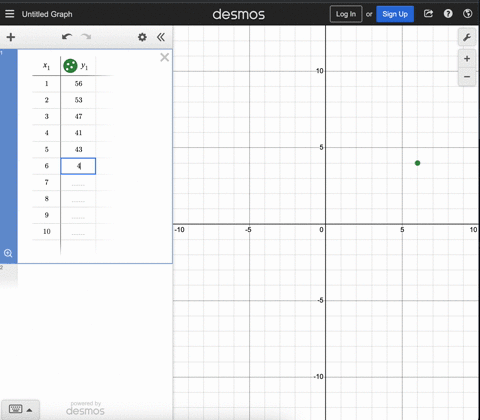Select the y1 column header
480x420 pixels.
point(85,66)
